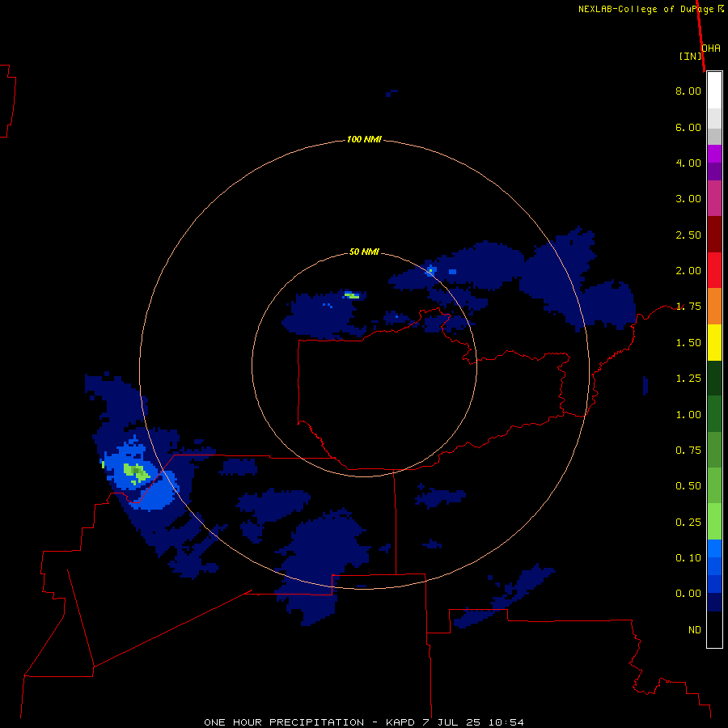Screen dimensions: 728x728
Task: Click the OHA product code label
Action: 711,49
